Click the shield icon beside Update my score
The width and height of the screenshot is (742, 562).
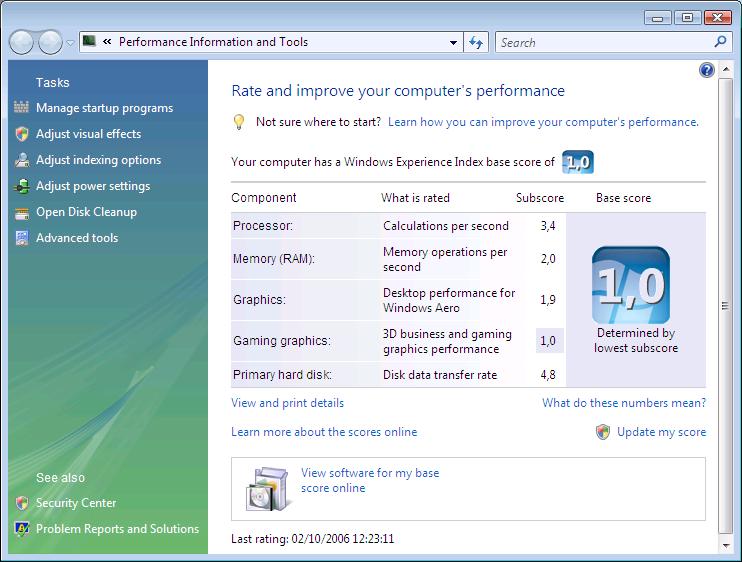pyautogui.click(x=602, y=431)
